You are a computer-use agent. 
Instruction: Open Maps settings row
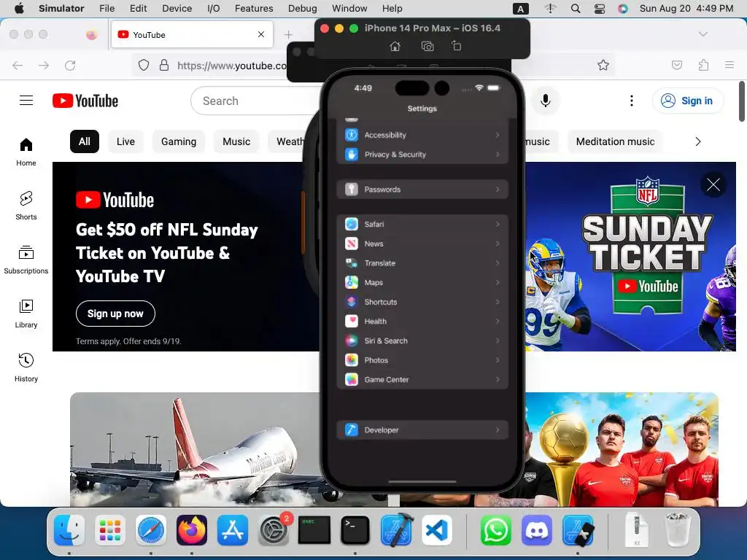pyautogui.click(x=422, y=282)
